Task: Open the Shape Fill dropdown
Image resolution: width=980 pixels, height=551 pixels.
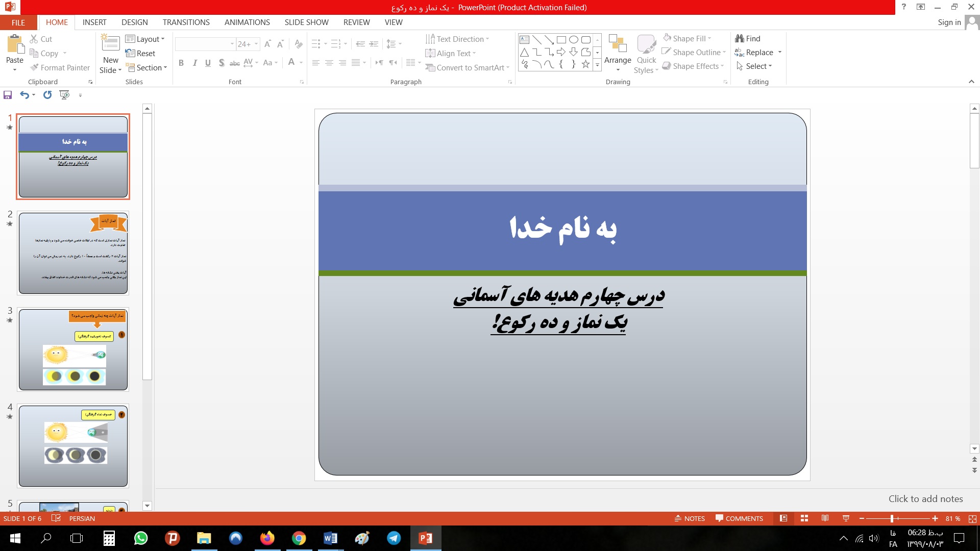Action: [687, 39]
